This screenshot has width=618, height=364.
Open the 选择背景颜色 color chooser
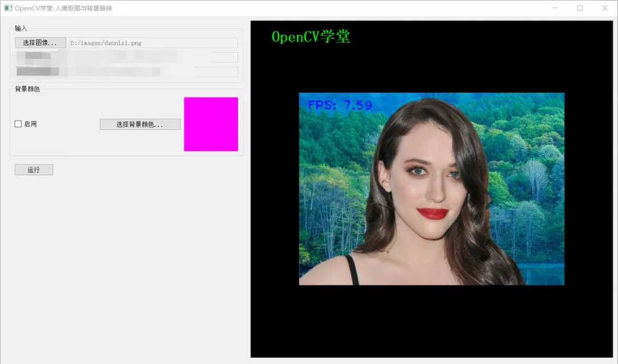140,124
